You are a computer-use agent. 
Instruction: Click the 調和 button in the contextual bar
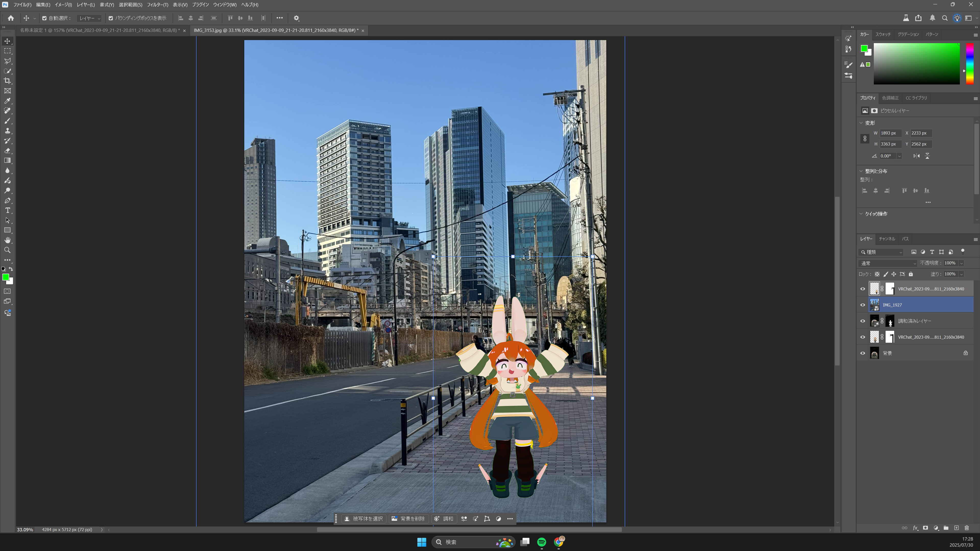coord(444,519)
